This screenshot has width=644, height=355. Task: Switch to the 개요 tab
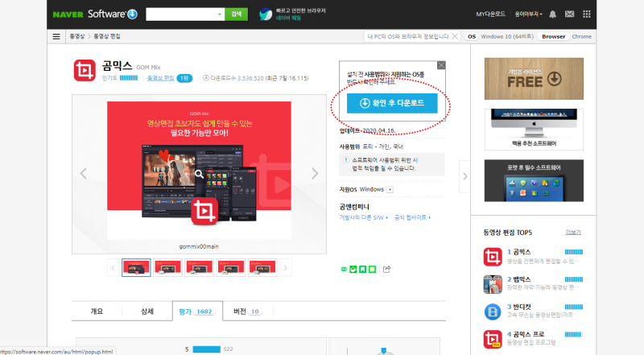click(x=97, y=312)
